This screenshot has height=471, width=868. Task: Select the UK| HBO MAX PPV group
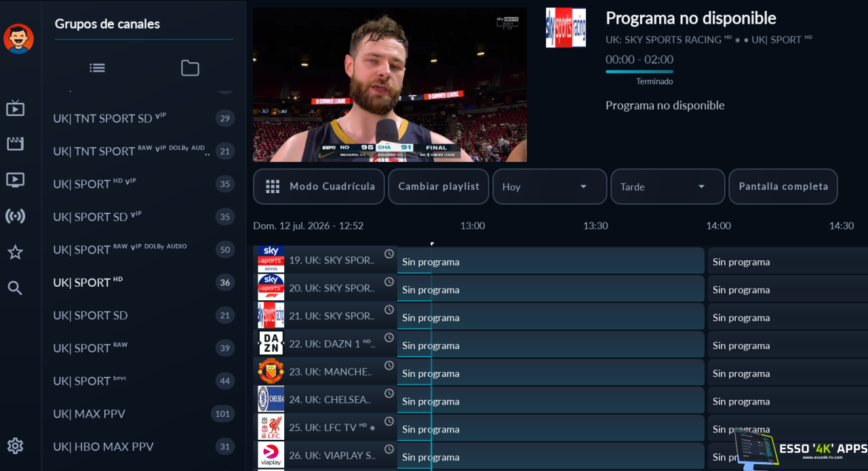[x=144, y=447]
